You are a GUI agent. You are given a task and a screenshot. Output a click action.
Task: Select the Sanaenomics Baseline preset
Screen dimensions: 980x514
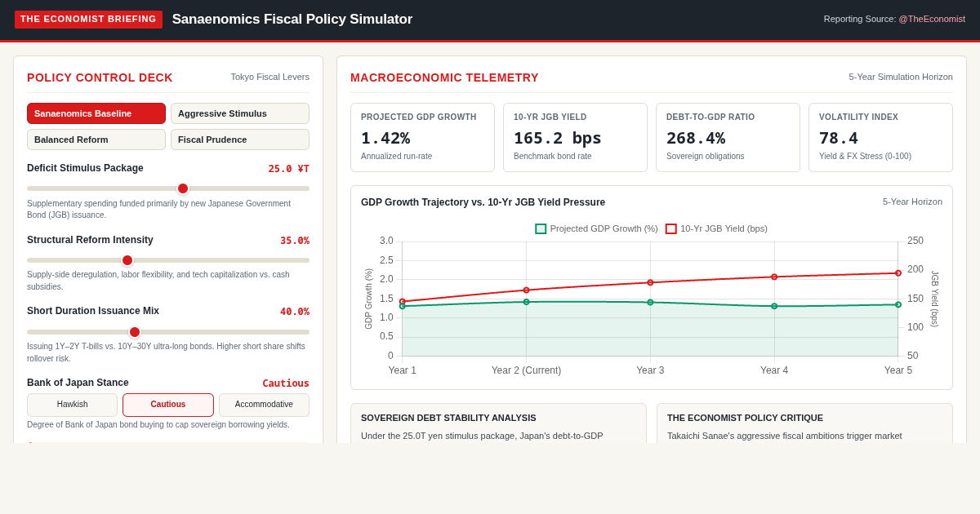(96, 113)
